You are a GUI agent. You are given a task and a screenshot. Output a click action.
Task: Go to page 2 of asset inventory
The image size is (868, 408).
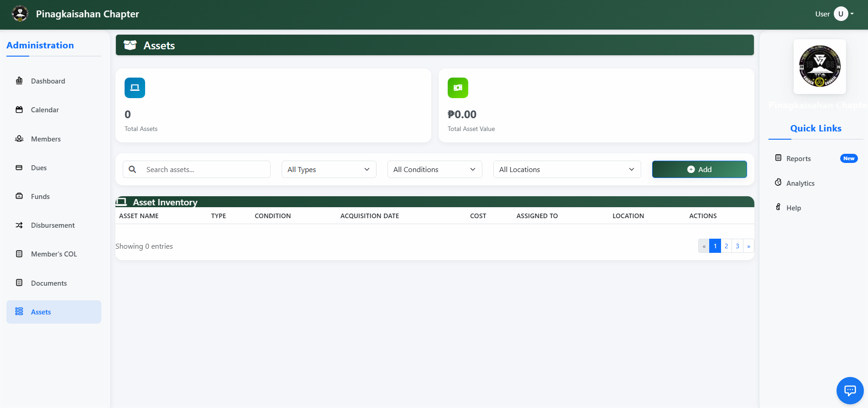pos(726,246)
